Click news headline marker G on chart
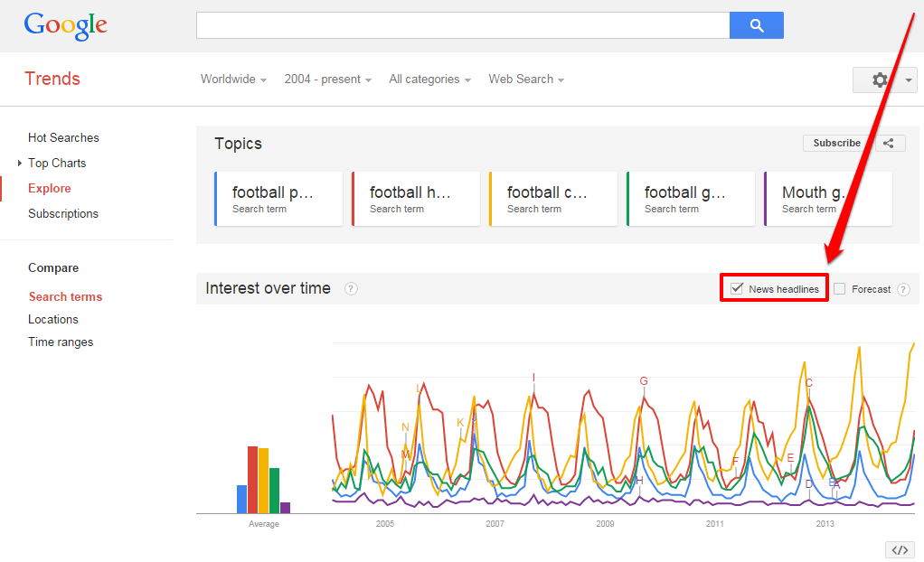The image size is (924, 562). coord(644,381)
